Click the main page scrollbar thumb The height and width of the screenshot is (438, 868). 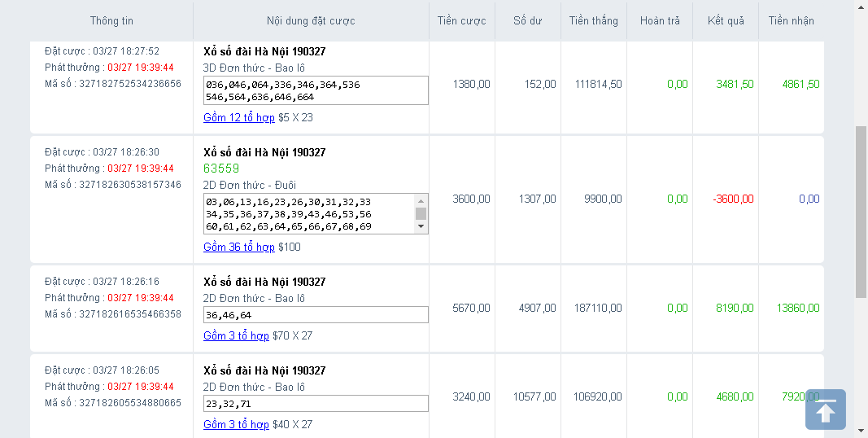point(861,212)
